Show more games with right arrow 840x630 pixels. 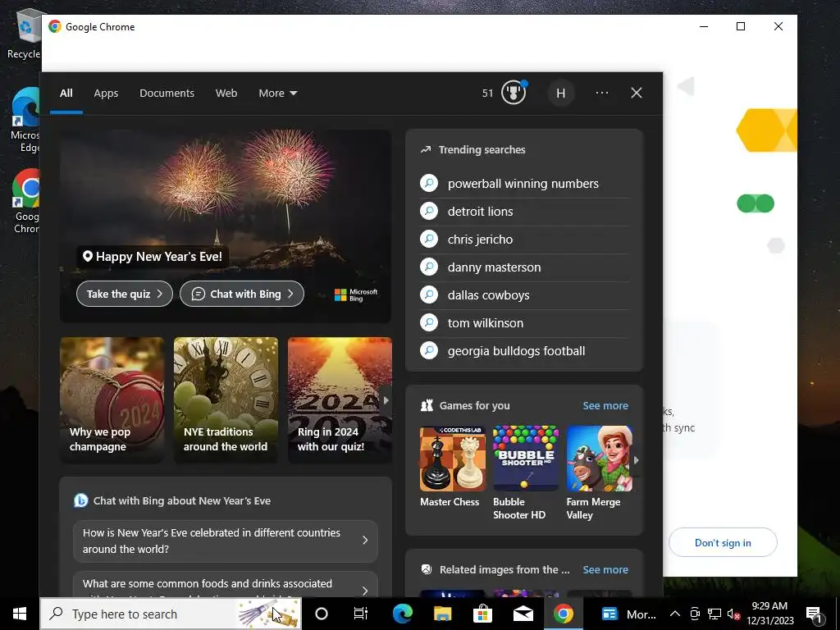[x=636, y=459]
